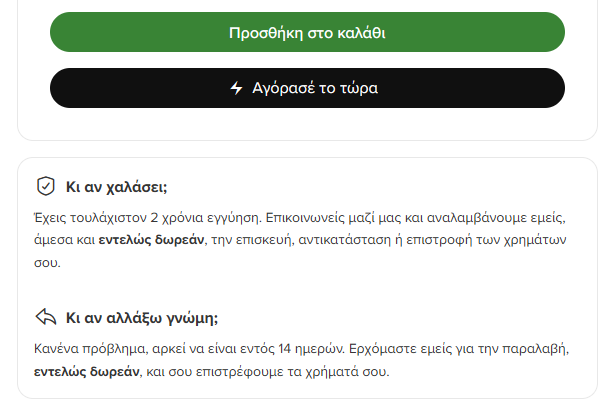Viewport: 607px width, 407px height.
Task: Click the green Προσθήκη στο καλάθι button
Action: pyautogui.click(x=307, y=32)
